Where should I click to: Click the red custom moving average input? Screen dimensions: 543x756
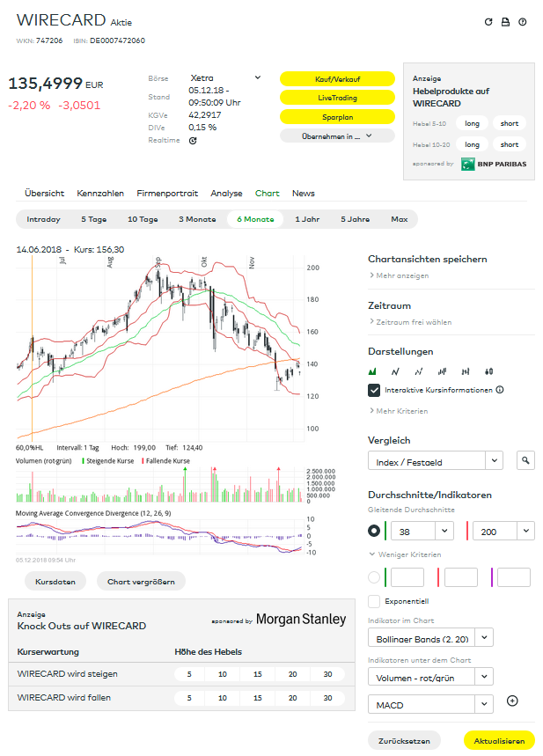(461, 577)
